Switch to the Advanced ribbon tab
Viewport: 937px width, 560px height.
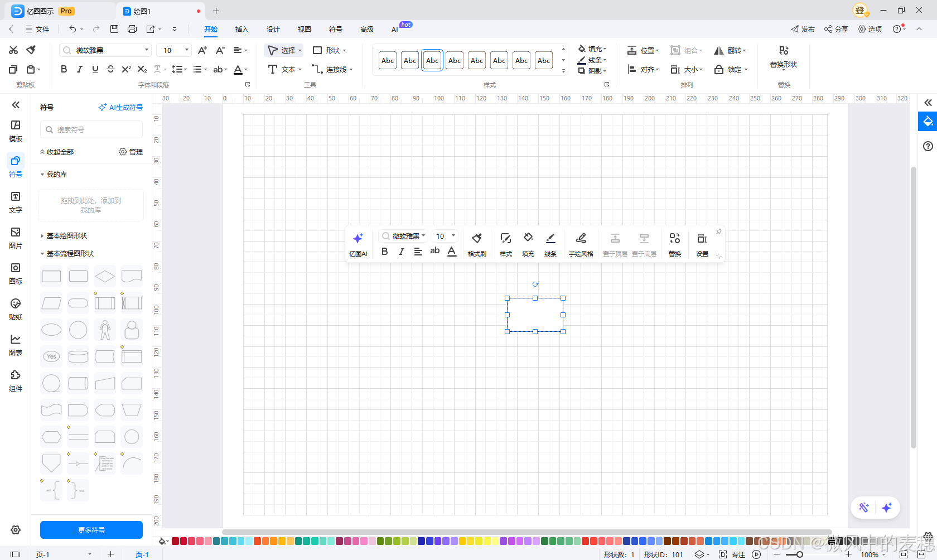366,30
